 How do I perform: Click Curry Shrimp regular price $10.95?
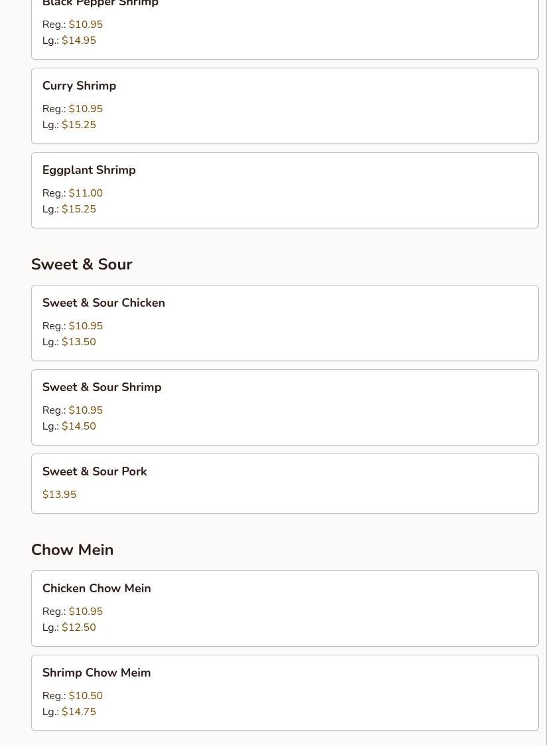click(x=86, y=109)
